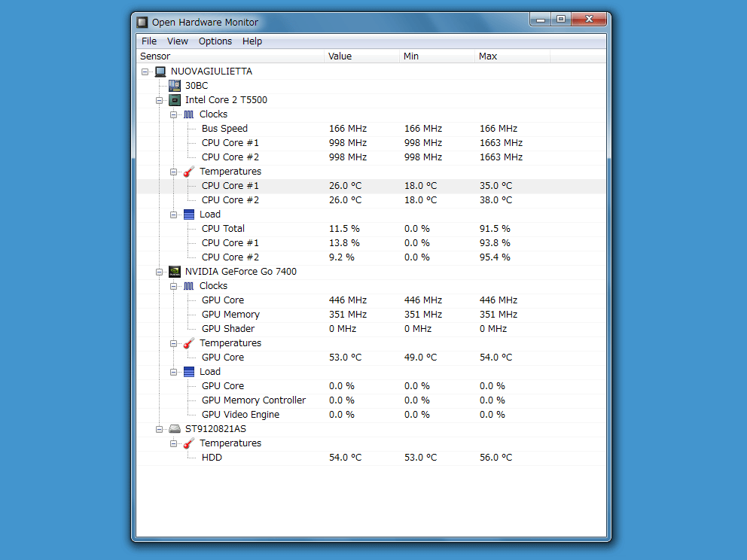The image size is (747, 560).
Task: Open the Options menu
Action: point(215,41)
